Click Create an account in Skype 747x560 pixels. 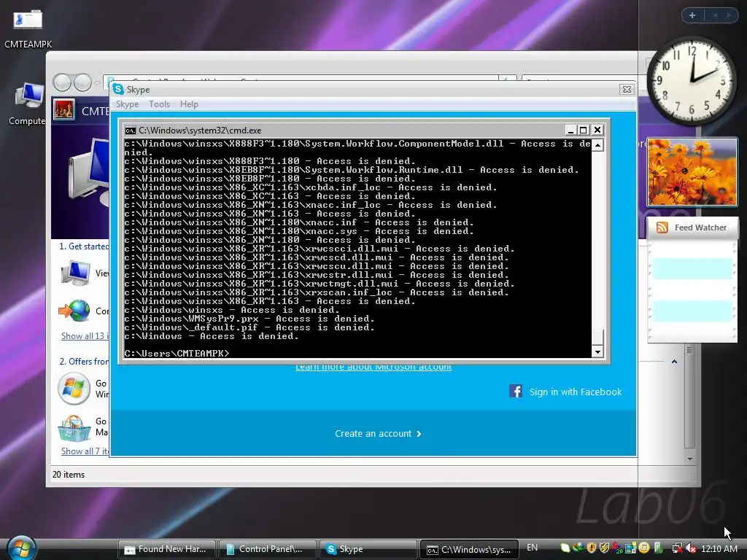378,433
